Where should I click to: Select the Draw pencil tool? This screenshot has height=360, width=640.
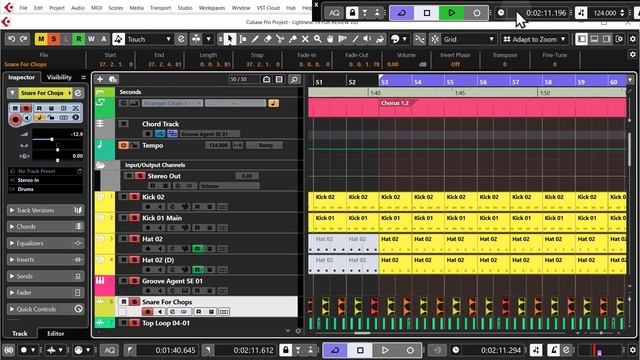pos(255,39)
